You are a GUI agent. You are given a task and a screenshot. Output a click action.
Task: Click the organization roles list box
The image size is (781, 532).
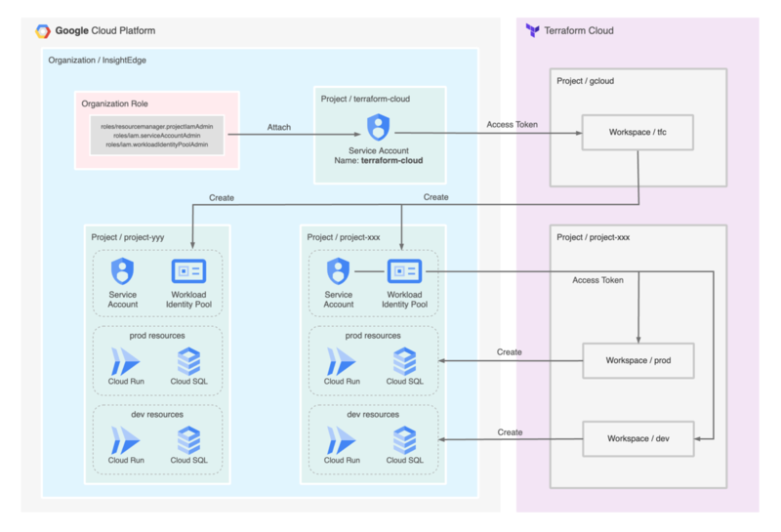[x=157, y=136]
